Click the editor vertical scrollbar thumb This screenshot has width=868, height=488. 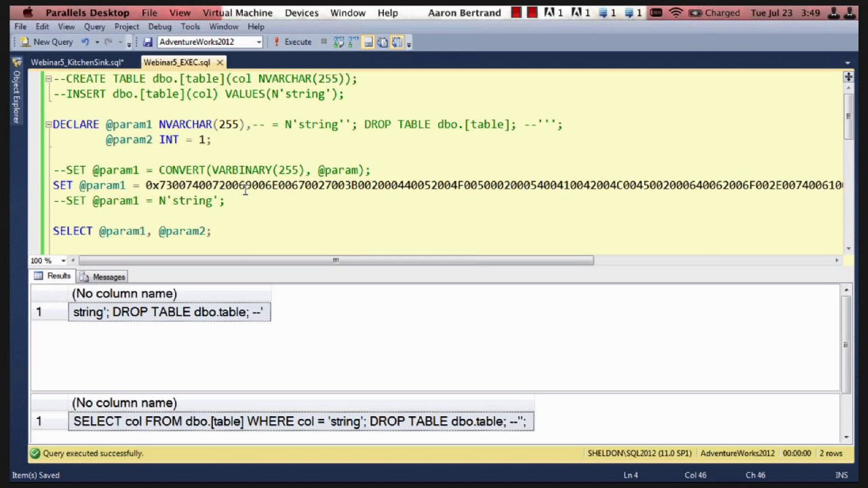coord(848,117)
